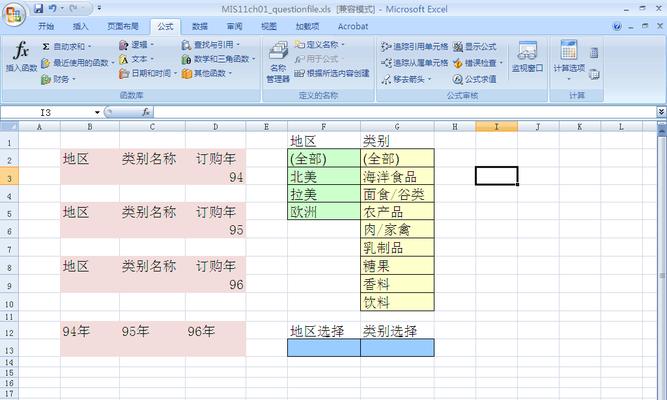Click 公式求值 button

click(475, 79)
